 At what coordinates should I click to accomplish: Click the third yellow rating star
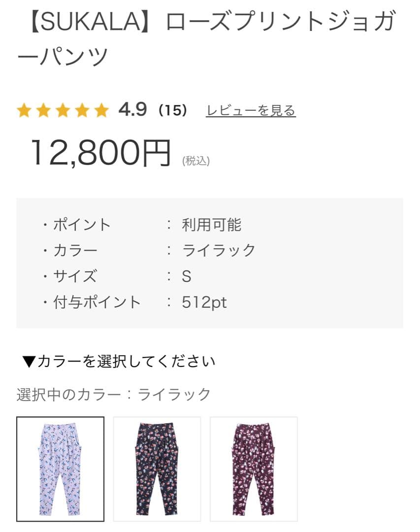point(63,110)
